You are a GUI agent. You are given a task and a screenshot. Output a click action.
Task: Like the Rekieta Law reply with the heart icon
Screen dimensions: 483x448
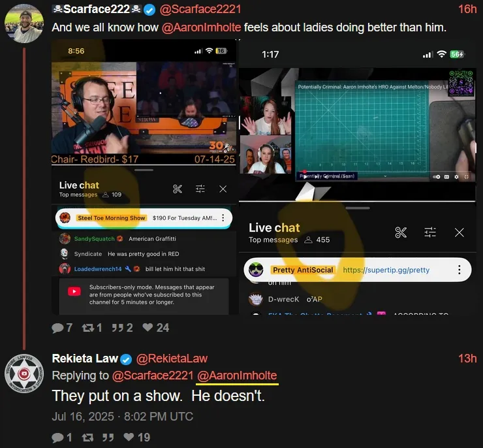(129, 437)
